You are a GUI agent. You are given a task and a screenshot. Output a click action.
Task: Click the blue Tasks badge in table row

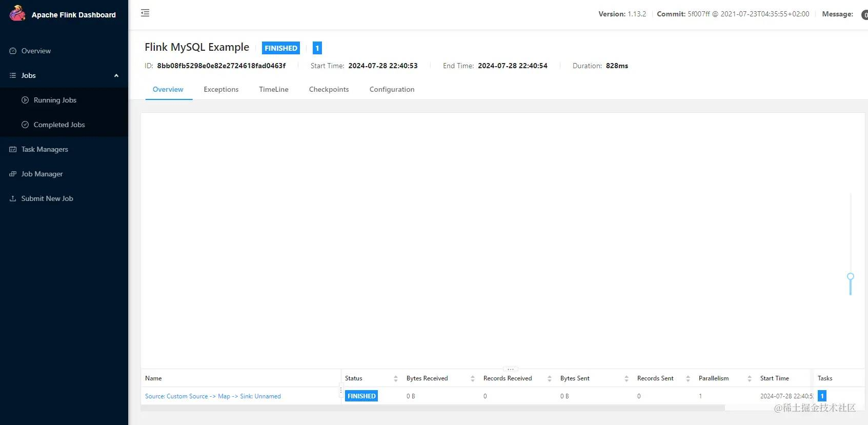tap(822, 396)
